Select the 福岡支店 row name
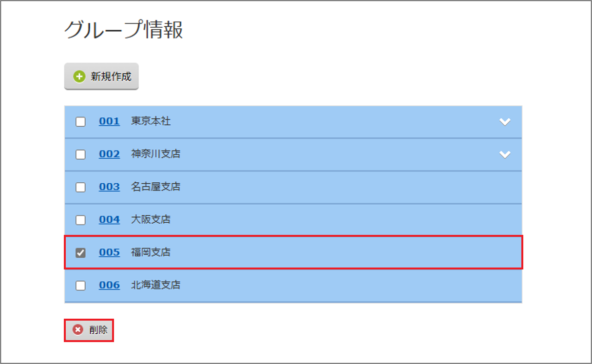Viewport: 592px width, 364px height. pyautogui.click(x=151, y=252)
